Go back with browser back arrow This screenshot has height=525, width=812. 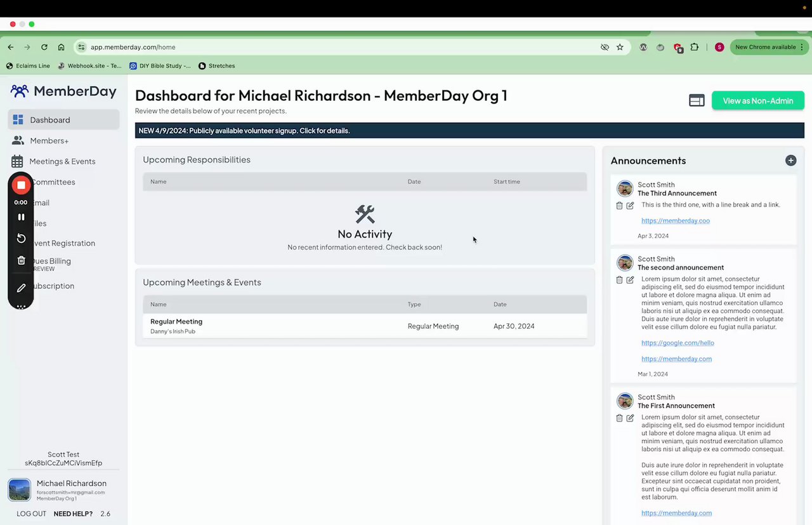[x=11, y=47]
